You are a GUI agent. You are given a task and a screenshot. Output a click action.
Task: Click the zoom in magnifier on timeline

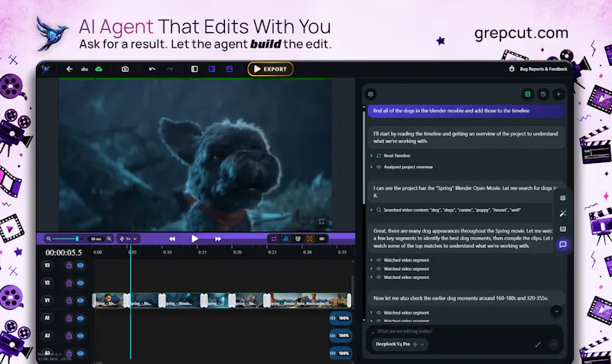click(109, 239)
